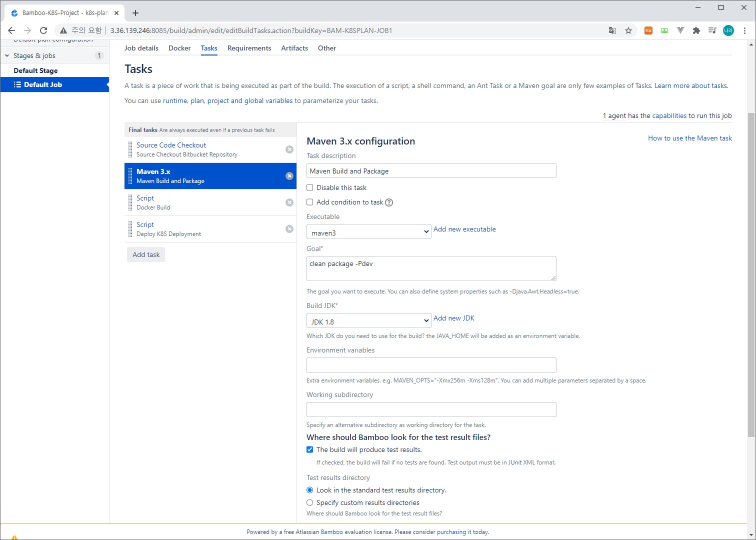Collapse the Stages & jobs section
Image resolution: width=756 pixels, height=540 pixels.
click(7, 55)
